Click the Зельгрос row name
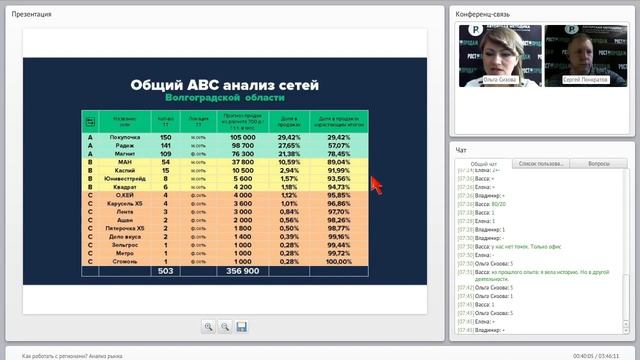 coord(125,245)
